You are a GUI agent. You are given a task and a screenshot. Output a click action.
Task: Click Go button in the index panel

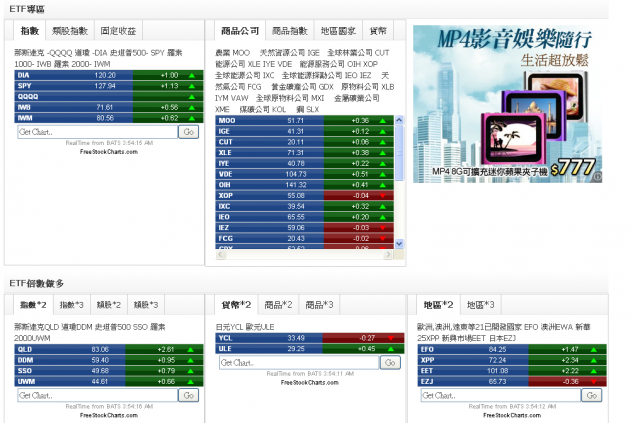pos(189,132)
